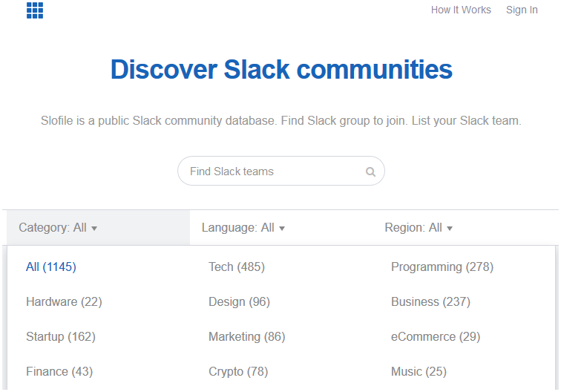Click the Slofile public database description text
Viewport: 561px width, 392px height.
click(x=280, y=120)
